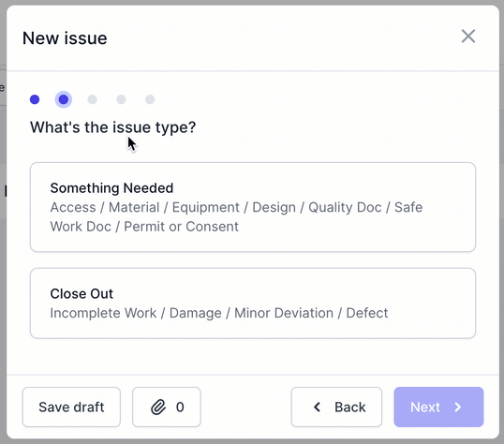Click the attachment count number 0
Viewport: 504px width, 444px height.
(180, 407)
